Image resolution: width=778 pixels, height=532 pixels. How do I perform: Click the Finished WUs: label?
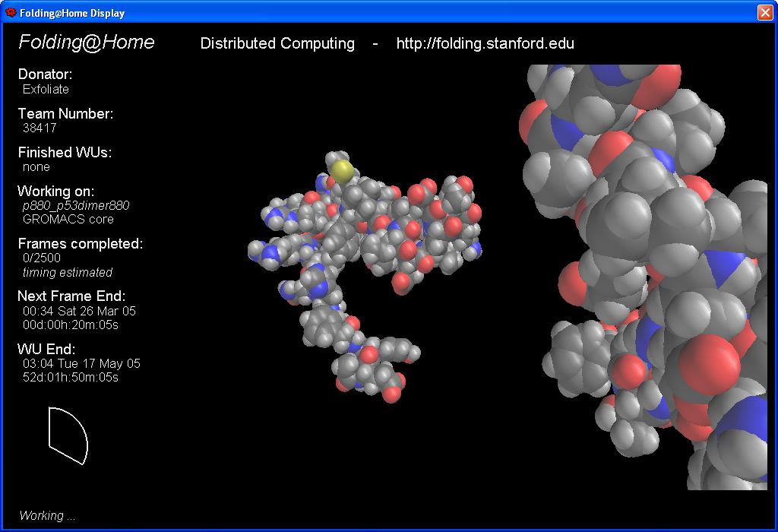(x=65, y=152)
